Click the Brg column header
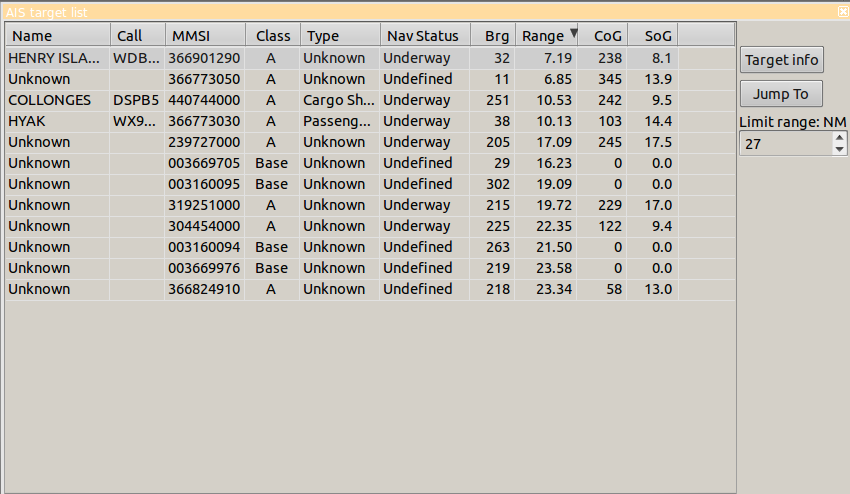850x494 pixels. pos(492,36)
